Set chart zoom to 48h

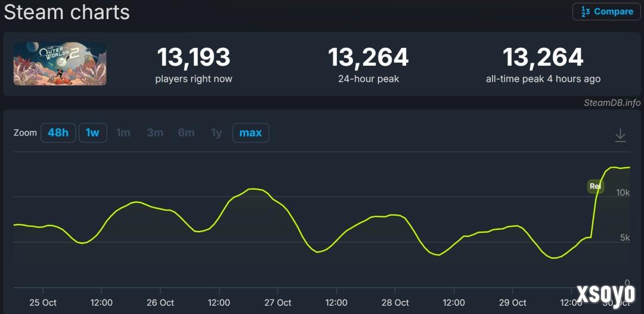point(58,133)
